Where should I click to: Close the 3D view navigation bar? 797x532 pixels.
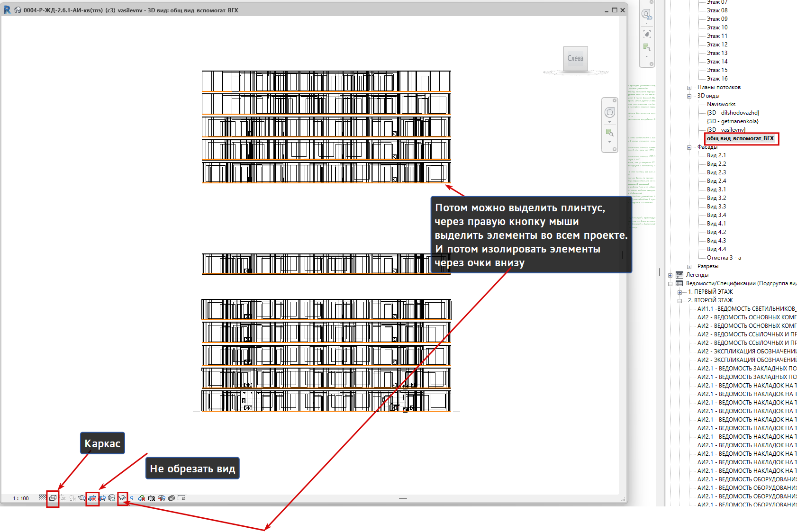pyautogui.click(x=615, y=100)
